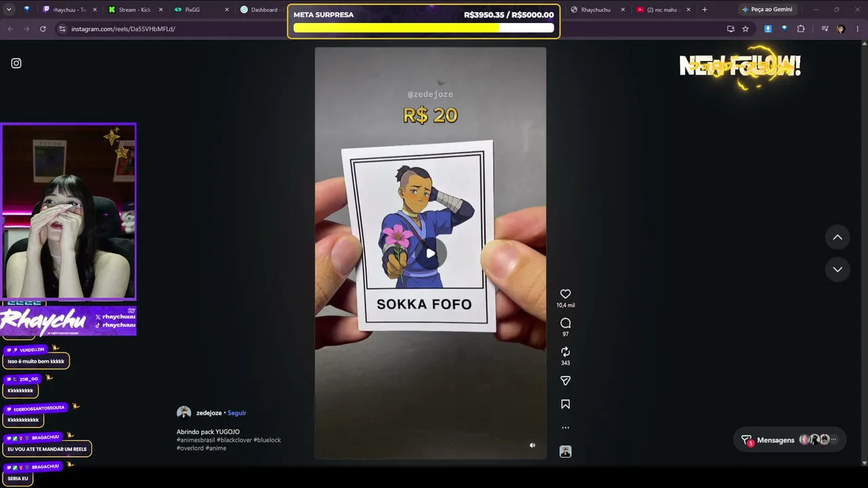868x488 pixels.
Task: Close the Stream - Kick tab
Action: 161,9
